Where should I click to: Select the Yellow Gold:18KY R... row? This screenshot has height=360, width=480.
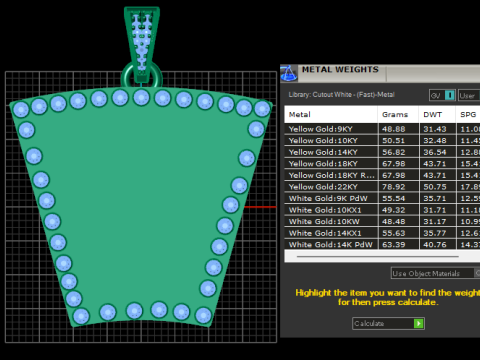coord(382,175)
